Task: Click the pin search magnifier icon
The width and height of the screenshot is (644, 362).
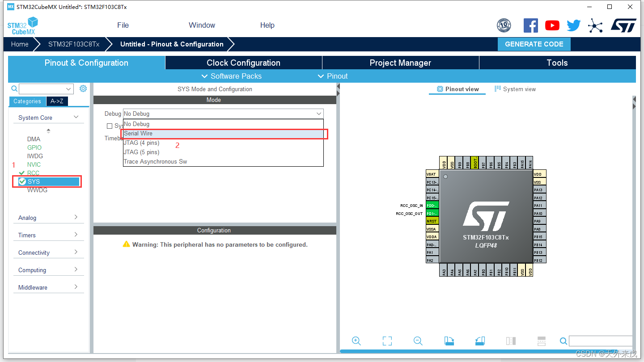Action: (x=563, y=341)
